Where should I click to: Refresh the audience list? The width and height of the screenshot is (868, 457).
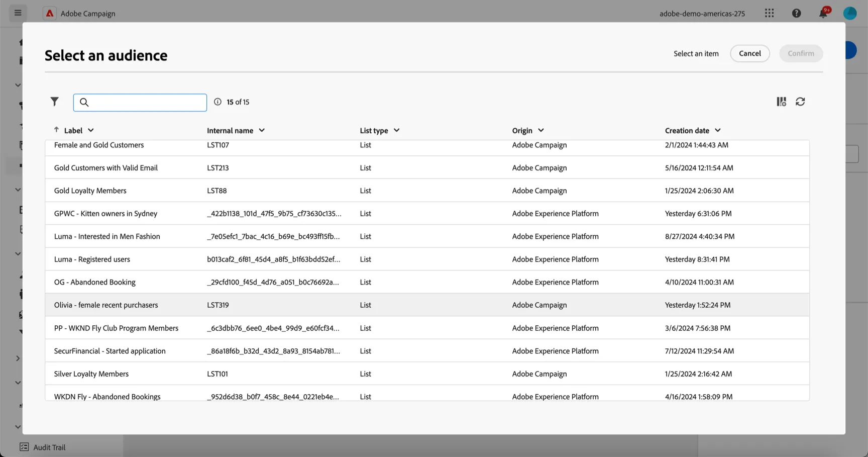coord(801,102)
